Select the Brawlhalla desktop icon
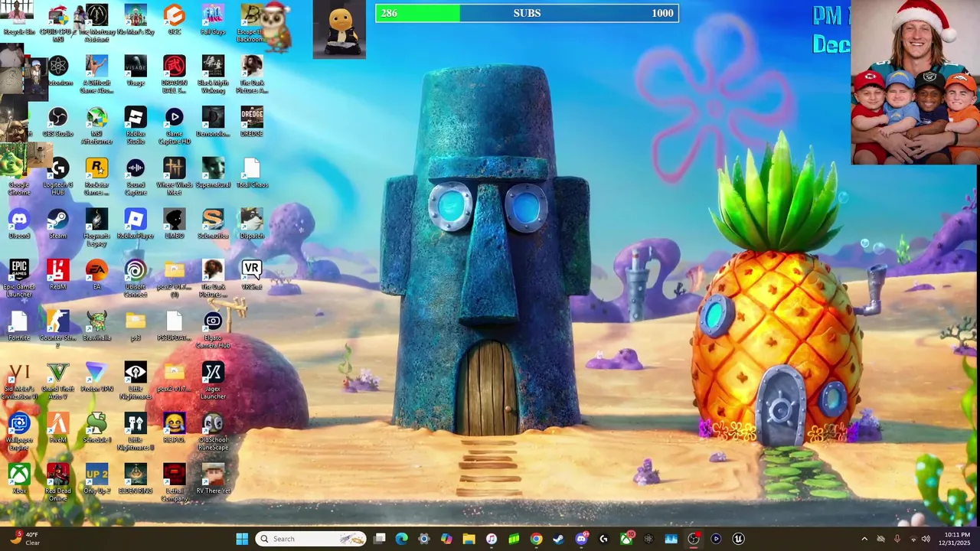Screen dimensions: 980x551 point(96,327)
